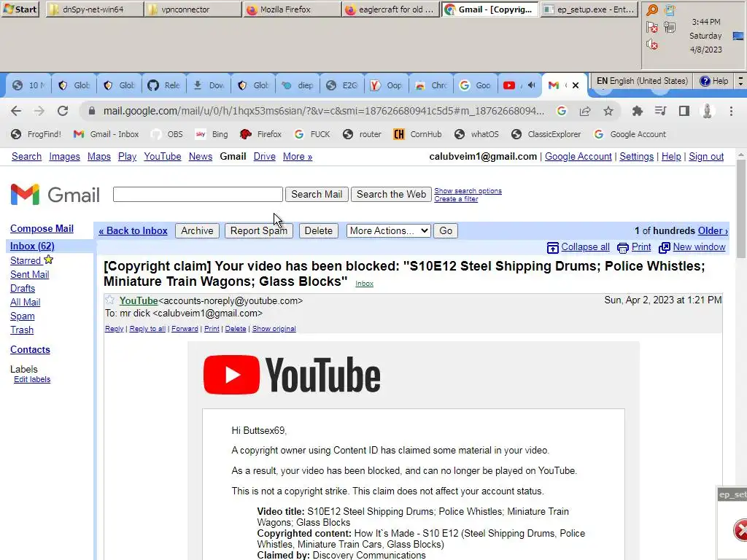Open vpnconnector taskbar item
The image size is (747, 560).
tap(193, 9)
